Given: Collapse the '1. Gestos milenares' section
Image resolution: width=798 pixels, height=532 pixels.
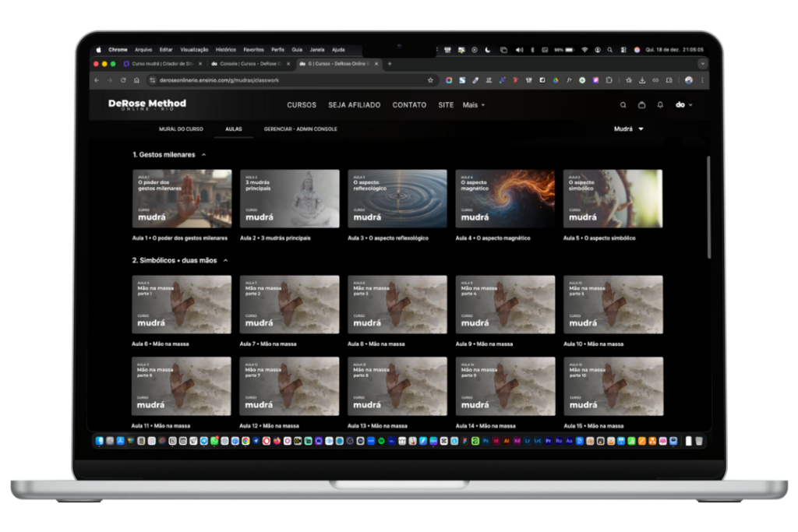Looking at the screenshot, I should coord(203,155).
